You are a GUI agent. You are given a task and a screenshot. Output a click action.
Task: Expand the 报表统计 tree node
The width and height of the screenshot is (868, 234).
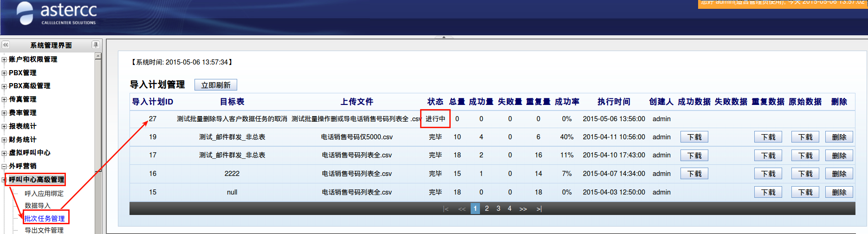(4, 126)
